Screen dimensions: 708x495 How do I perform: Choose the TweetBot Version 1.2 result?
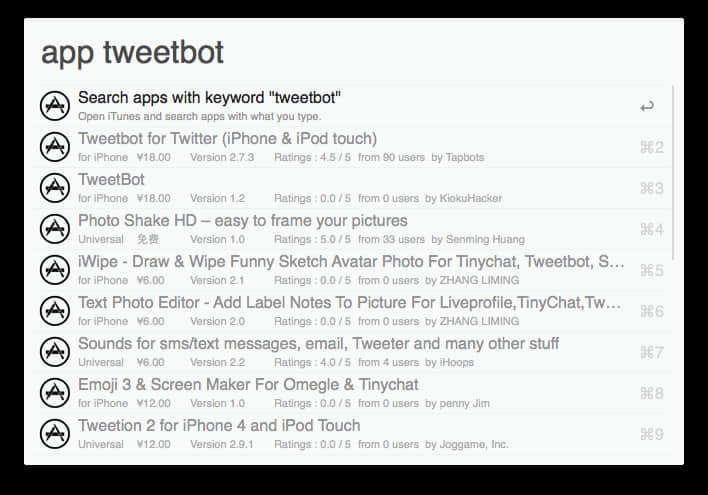351,188
